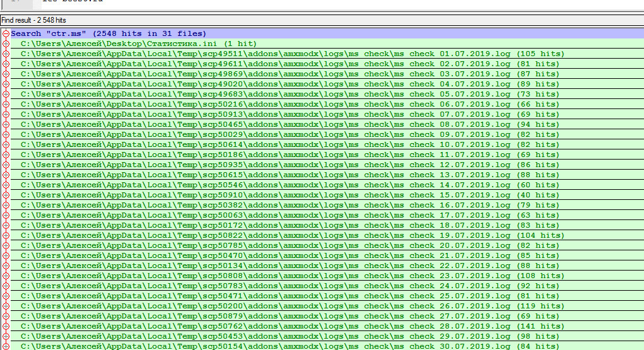Select row with 20.07.2019.log (82 hits)

(327, 246)
